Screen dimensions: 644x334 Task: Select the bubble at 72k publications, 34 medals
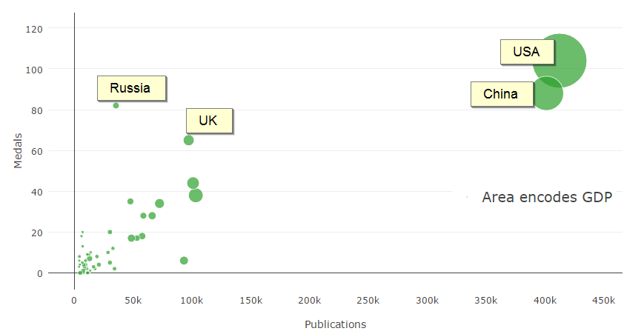(159, 204)
